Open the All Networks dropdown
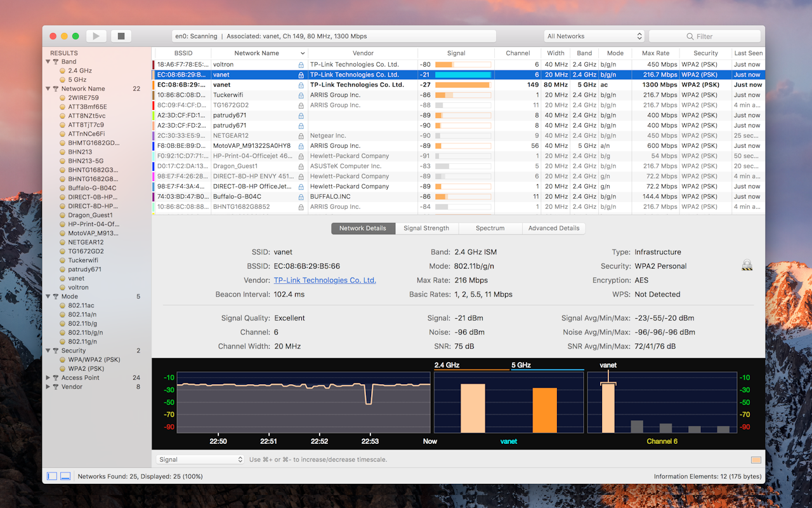812x508 pixels. coord(594,36)
